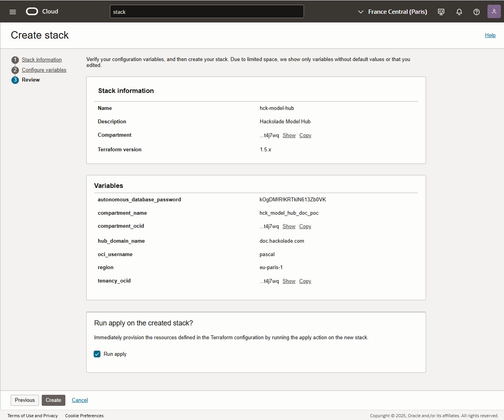This screenshot has width=504, height=420.
Task: Click Previous to go back a step
Action: [24, 400]
